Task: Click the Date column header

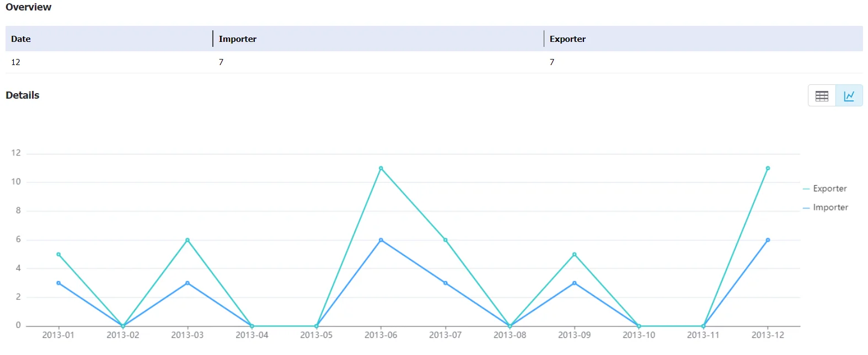Action: coord(21,39)
